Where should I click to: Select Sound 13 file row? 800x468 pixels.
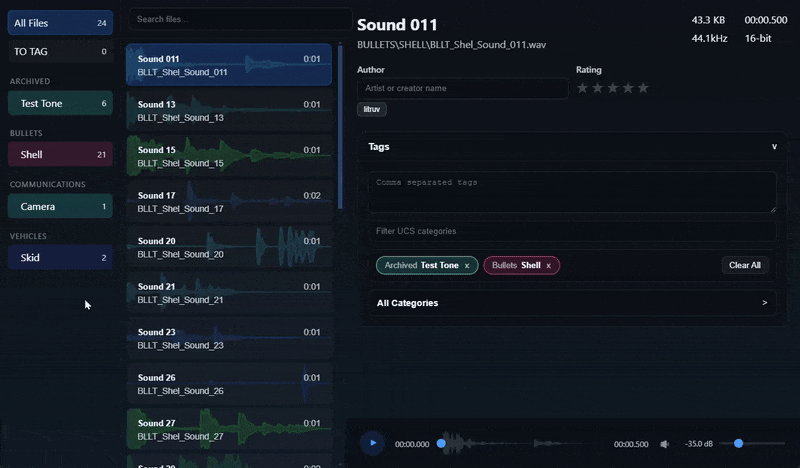click(229, 111)
